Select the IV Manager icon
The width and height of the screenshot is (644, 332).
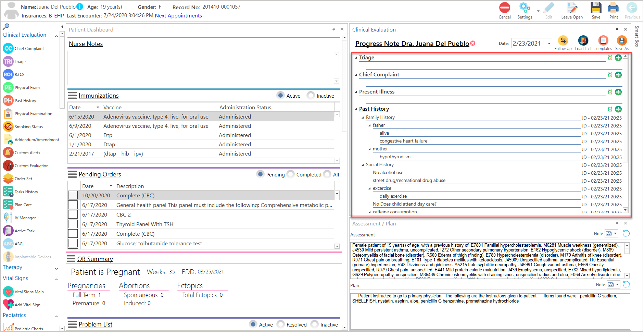[x=8, y=217]
